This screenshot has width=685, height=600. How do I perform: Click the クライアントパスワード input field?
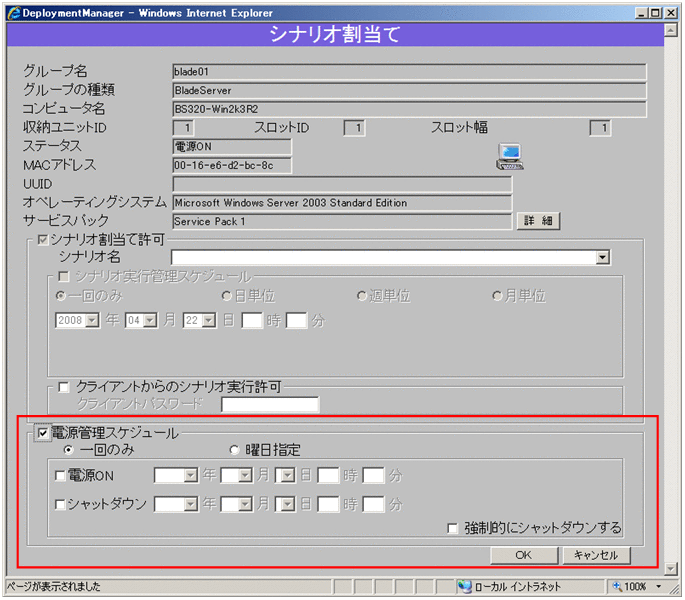tap(270, 405)
